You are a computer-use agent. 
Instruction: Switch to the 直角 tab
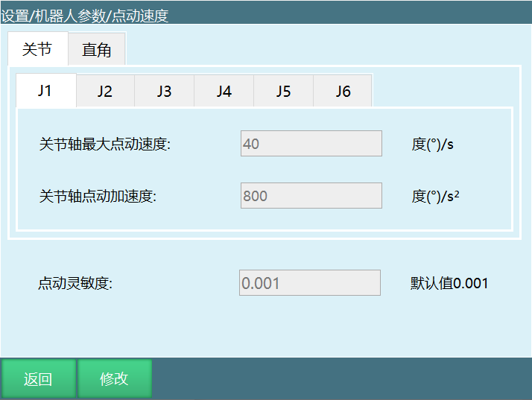97,50
